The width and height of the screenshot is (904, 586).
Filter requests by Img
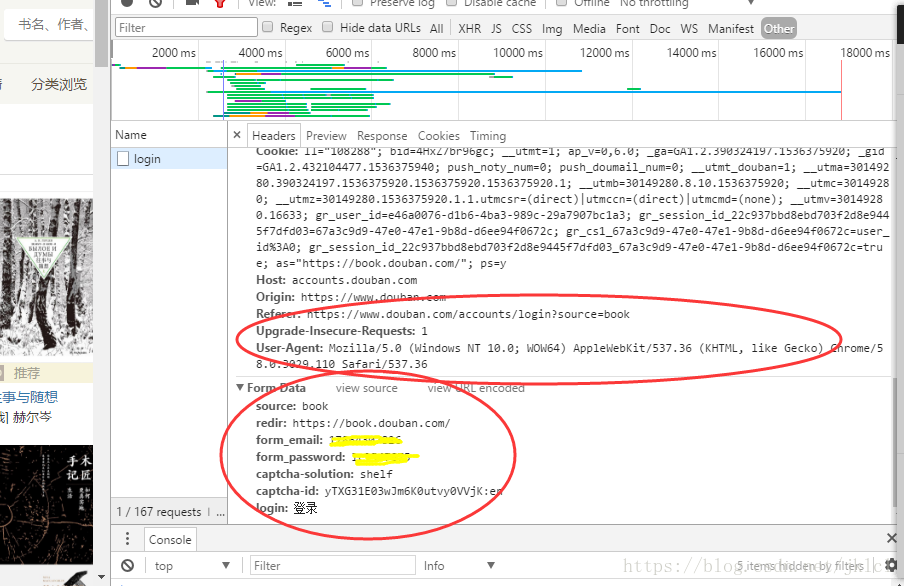552,28
